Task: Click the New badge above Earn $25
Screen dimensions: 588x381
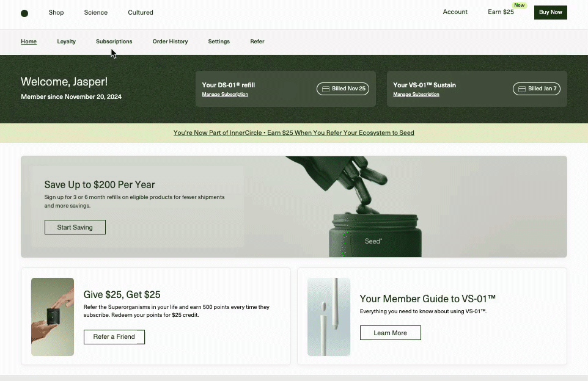Action: [x=520, y=5]
